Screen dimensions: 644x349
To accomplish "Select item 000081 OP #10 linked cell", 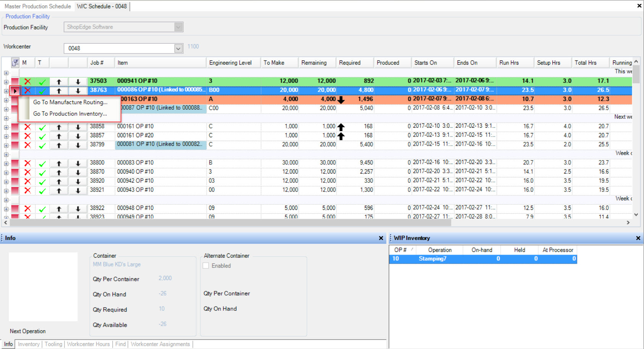I will tap(160, 144).
